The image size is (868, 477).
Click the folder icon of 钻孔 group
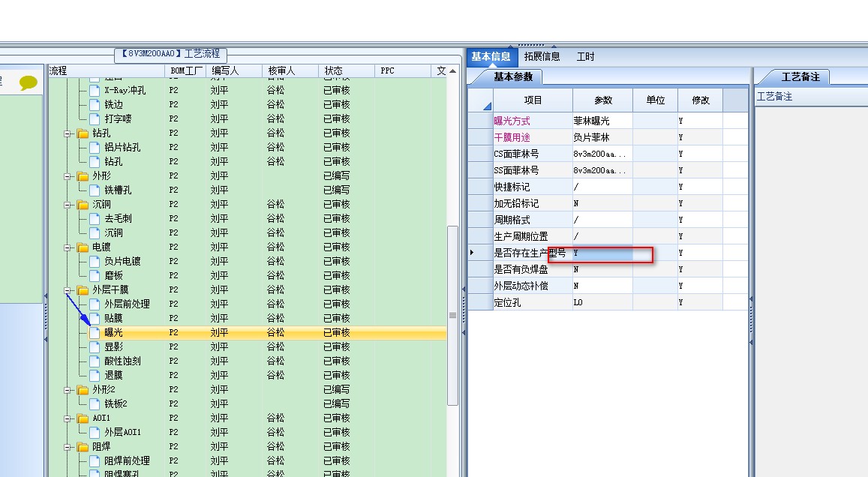click(x=83, y=133)
